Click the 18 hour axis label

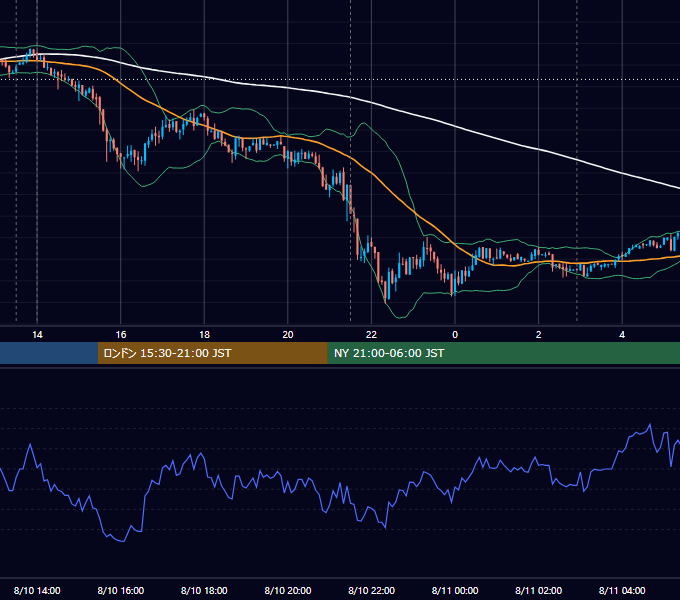(204, 335)
